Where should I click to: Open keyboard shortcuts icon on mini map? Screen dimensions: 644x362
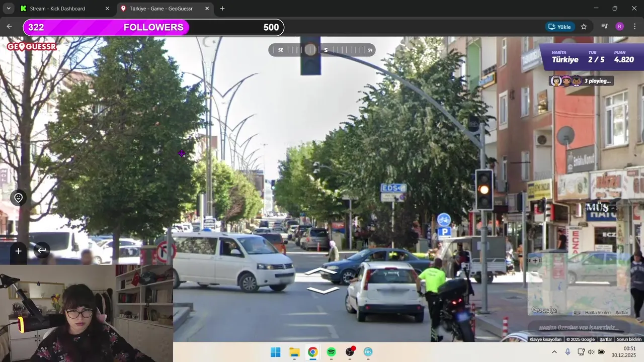(577, 313)
